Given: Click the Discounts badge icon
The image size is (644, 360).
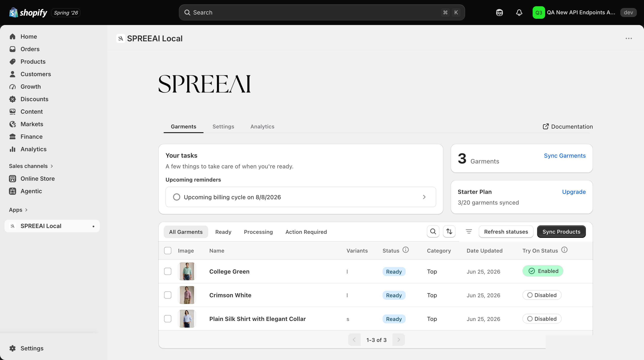Looking at the screenshot, I should tap(13, 99).
